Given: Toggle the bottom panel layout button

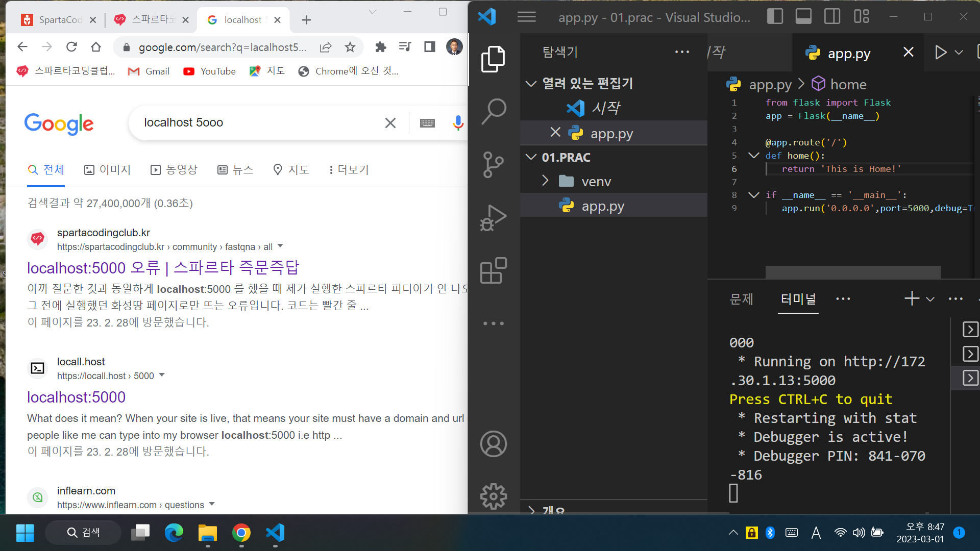Looking at the screenshot, I should 803,16.
